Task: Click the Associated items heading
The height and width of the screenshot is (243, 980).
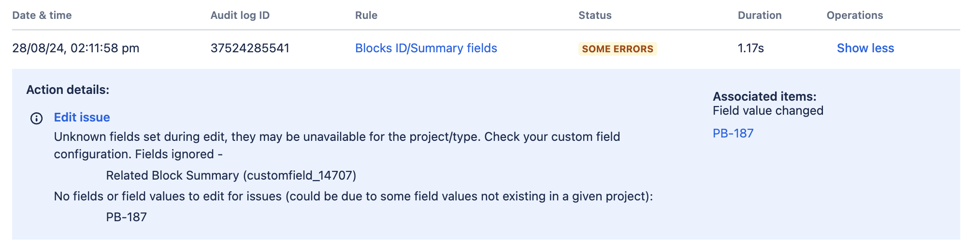Action: pos(764,96)
